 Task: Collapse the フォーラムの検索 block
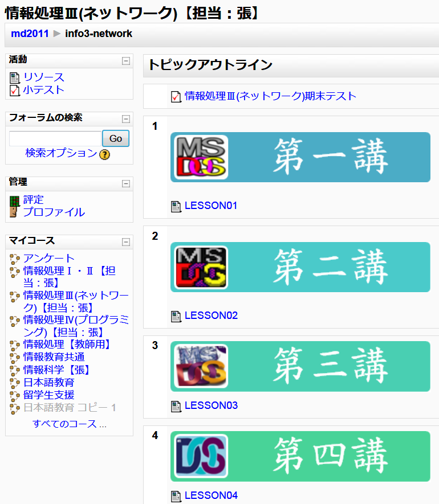pyautogui.click(x=126, y=119)
